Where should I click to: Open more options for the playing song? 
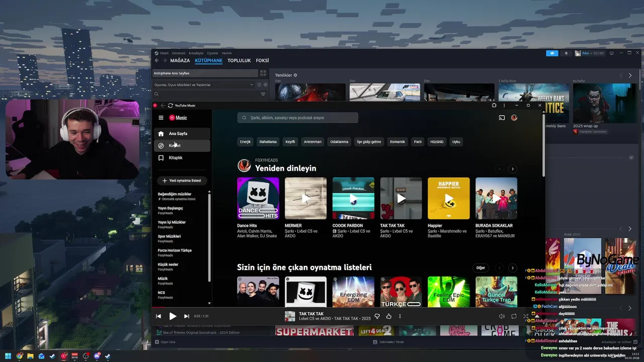[400, 316]
